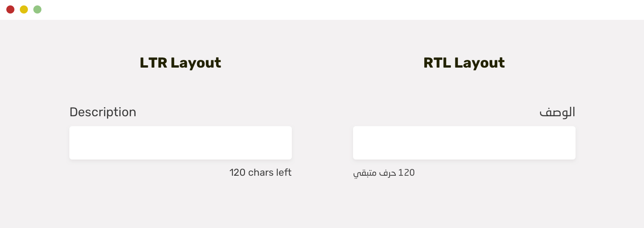Screen dimensions: 644x228
Task: Select the "RTL Layout" heading
Action: (464, 63)
